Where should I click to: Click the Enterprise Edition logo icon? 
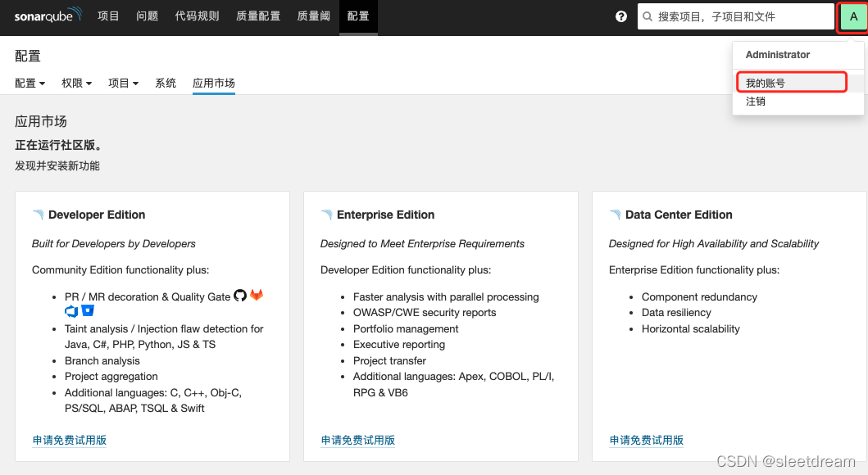[326, 215]
